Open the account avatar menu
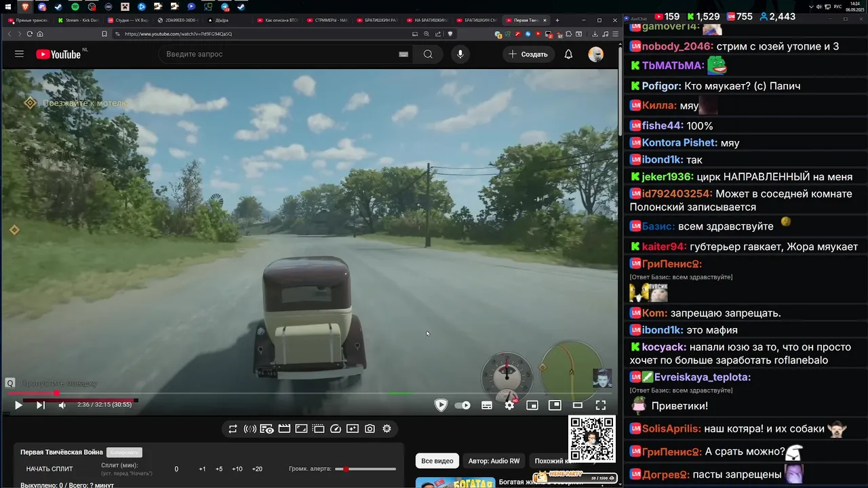868x488 pixels. pyautogui.click(x=596, y=54)
